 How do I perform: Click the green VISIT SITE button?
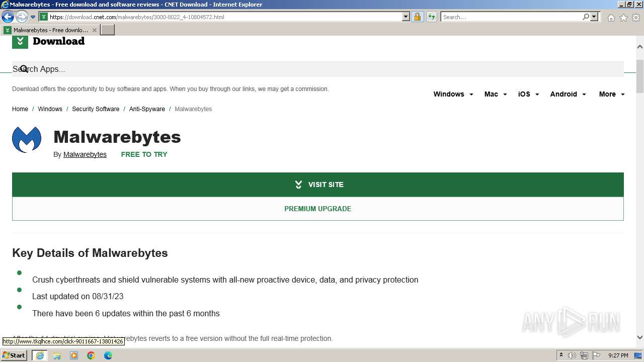click(x=318, y=185)
